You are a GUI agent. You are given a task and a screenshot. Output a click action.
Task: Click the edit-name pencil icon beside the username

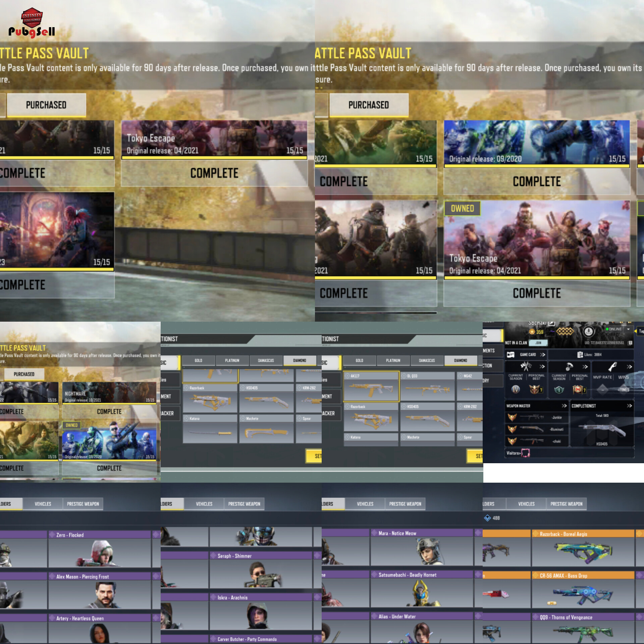[x=552, y=323]
